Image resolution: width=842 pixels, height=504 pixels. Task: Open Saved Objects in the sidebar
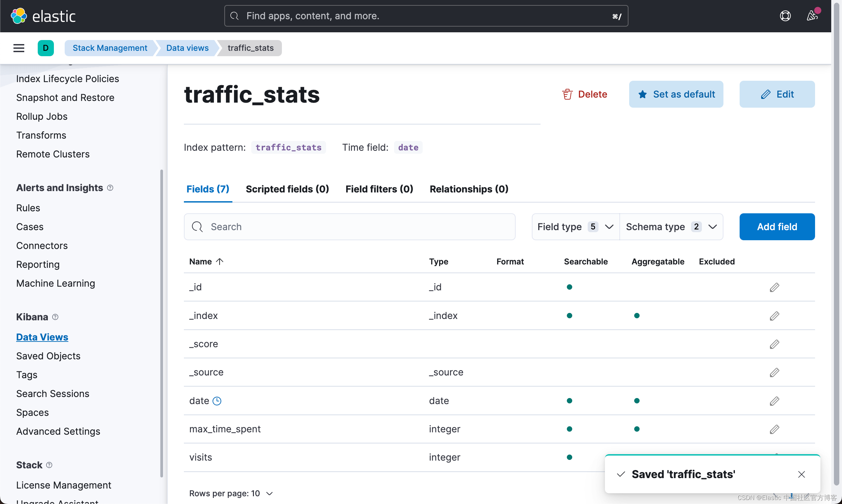click(48, 356)
